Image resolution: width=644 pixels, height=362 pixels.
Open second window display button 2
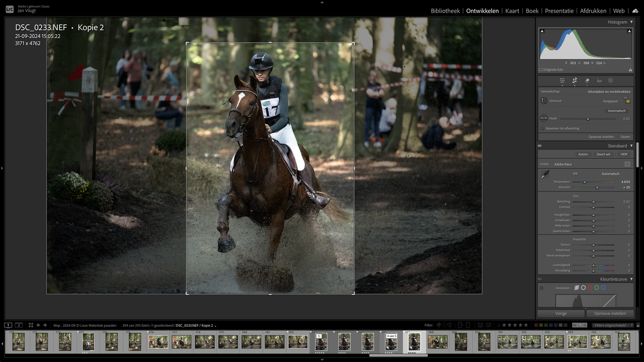(19, 325)
